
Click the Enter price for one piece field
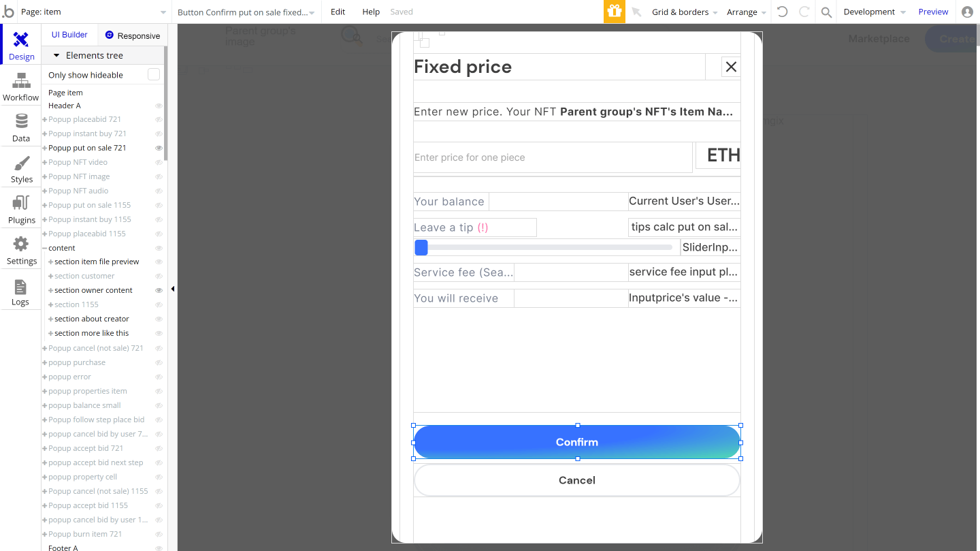click(552, 157)
